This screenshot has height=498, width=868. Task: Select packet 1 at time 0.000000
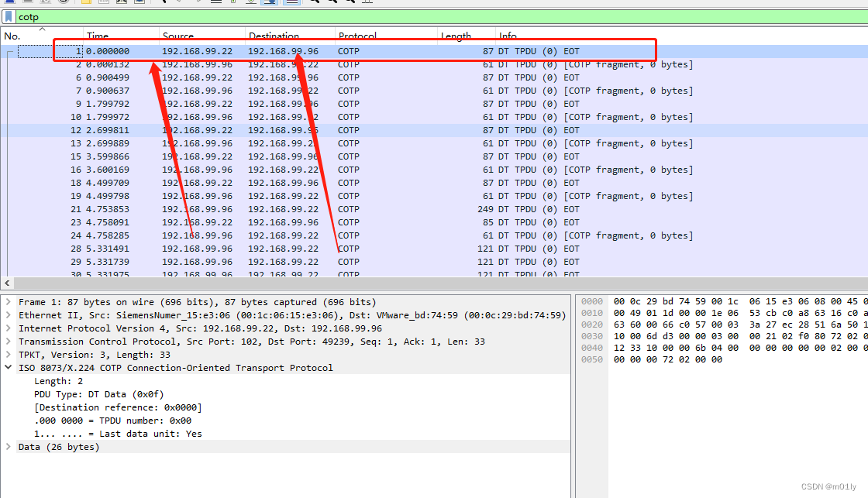tap(434, 51)
